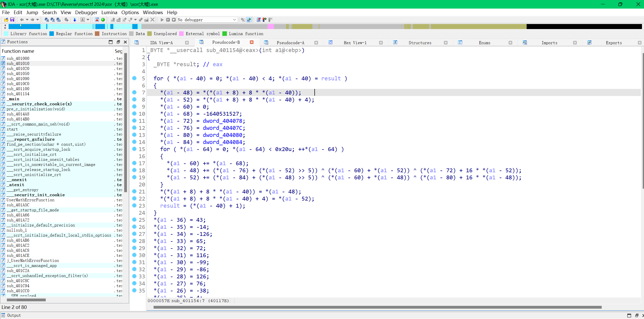644x319 pixels.
Task: Open the Jump menu
Action: (32, 12)
